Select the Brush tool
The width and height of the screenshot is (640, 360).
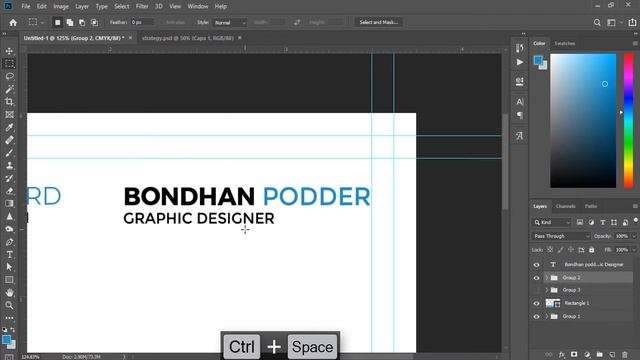(9, 153)
